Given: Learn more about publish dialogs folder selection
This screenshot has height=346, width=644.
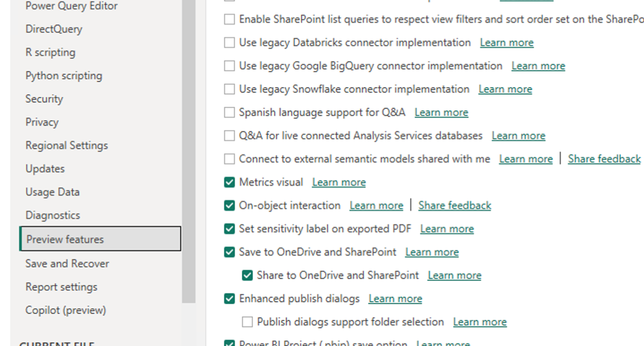Looking at the screenshot, I should point(480,321).
